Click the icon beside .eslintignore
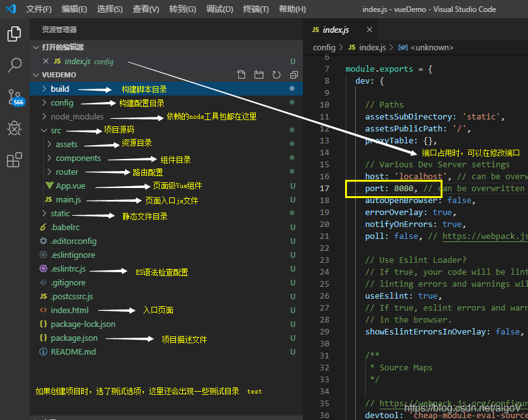 point(43,255)
